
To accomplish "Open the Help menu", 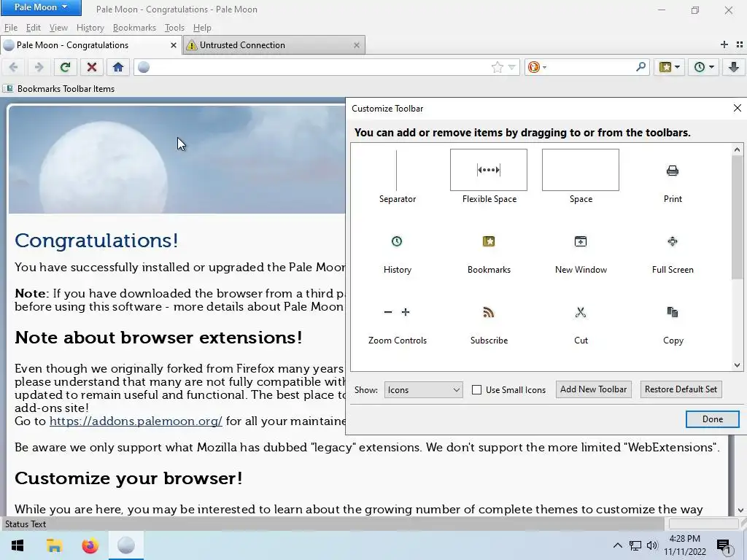I will (x=202, y=28).
